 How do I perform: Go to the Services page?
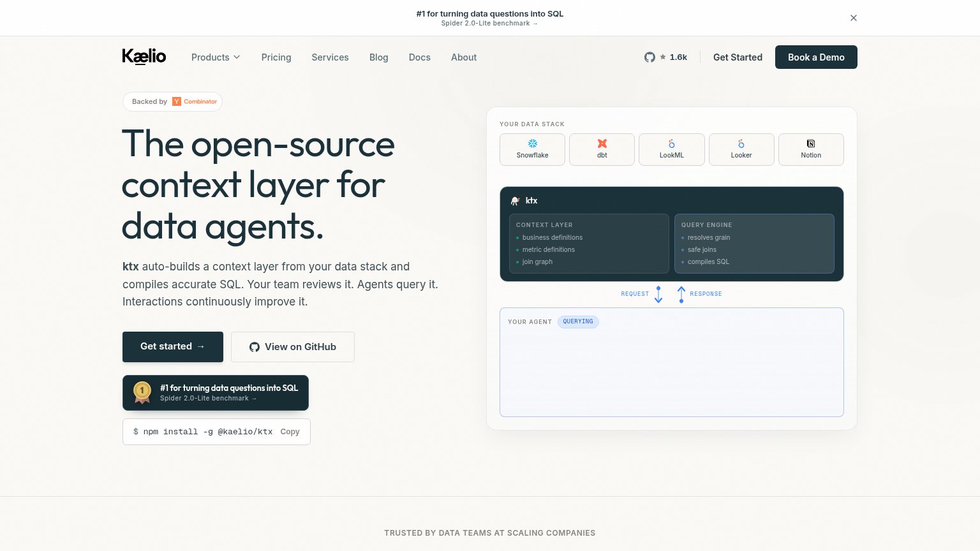click(330, 57)
